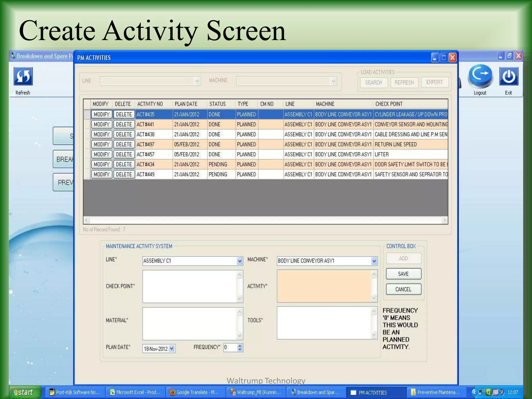The width and height of the screenshot is (532, 399).
Task: Expand the LINE dropdown showing ASSEMBLY C1
Action: (x=240, y=261)
